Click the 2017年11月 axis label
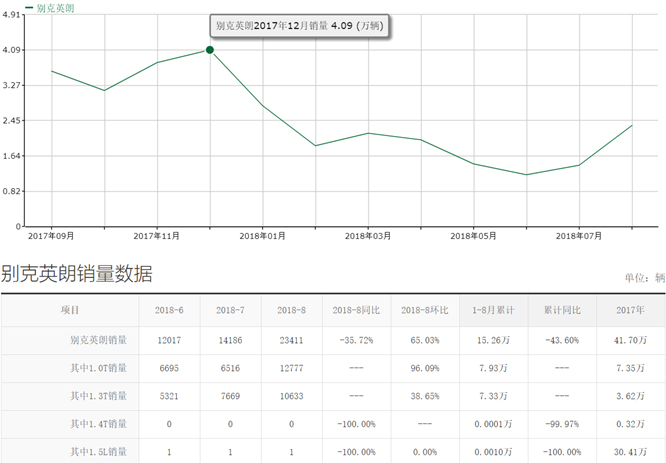Image resolution: width=666 pixels, height=463 pixels. point(157,236)
